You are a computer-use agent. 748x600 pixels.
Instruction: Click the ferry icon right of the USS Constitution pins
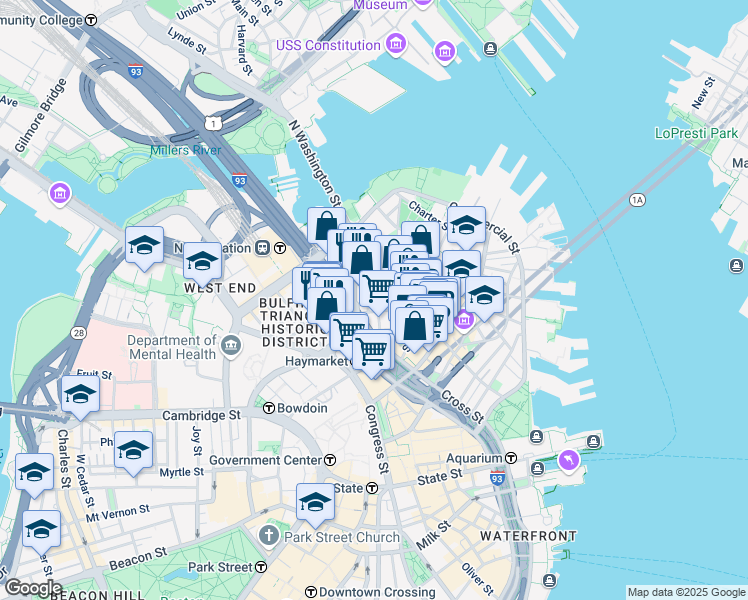490,48
